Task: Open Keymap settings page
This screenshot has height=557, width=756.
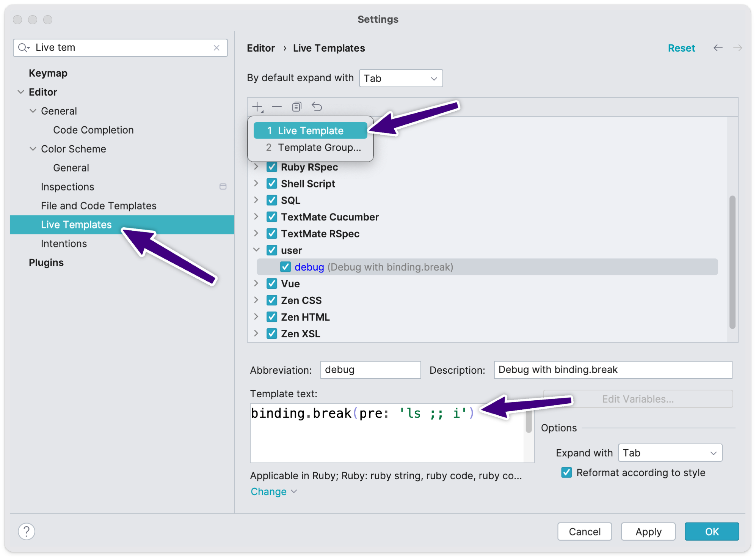Action: (48, 73)
